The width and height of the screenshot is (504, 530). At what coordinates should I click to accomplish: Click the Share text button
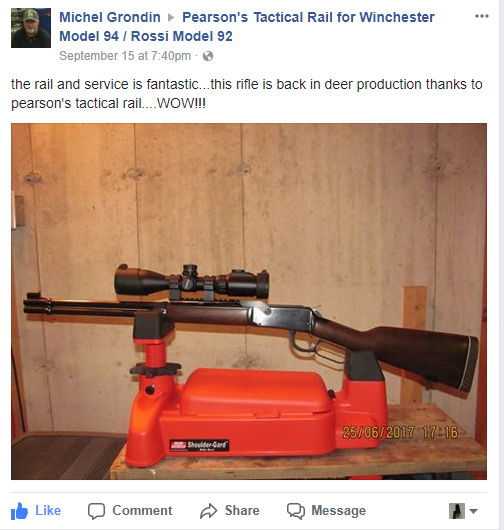pos(242,510)
